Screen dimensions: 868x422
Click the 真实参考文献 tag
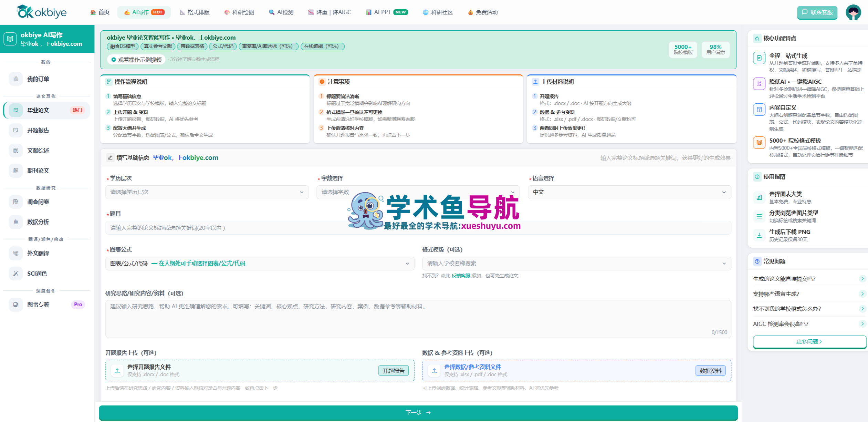[158, 47]
